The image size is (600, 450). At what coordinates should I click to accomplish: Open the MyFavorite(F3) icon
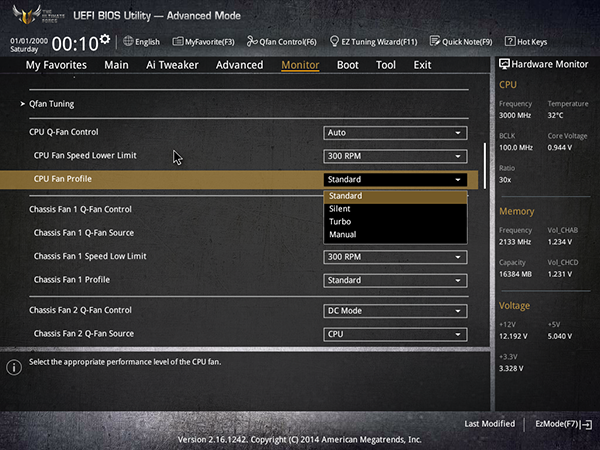point(178,41)
